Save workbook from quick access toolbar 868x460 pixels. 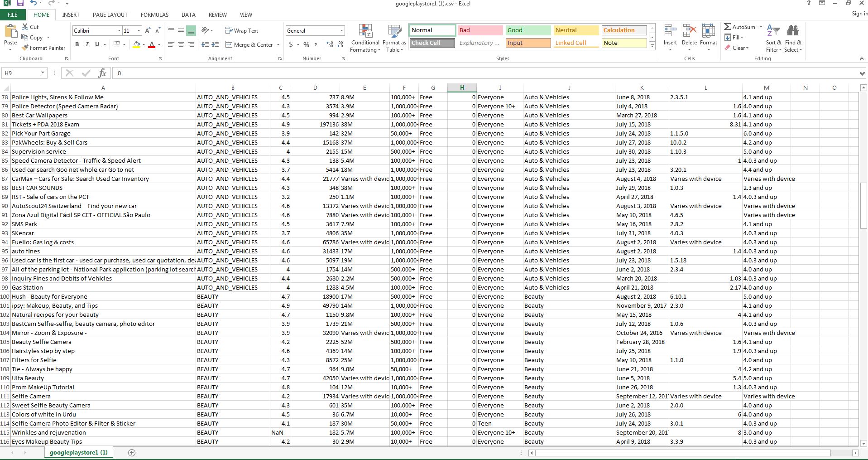[x=20, y=3]
